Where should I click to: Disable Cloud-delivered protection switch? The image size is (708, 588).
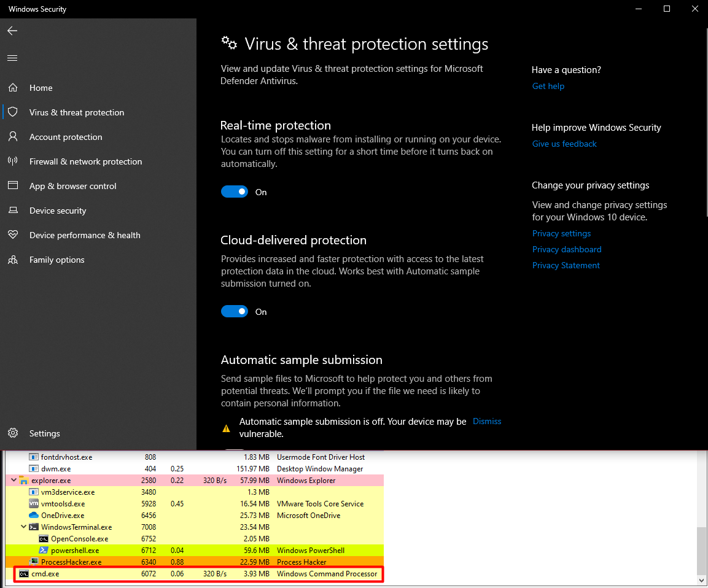pyautogui.click(x=235, y=312)
